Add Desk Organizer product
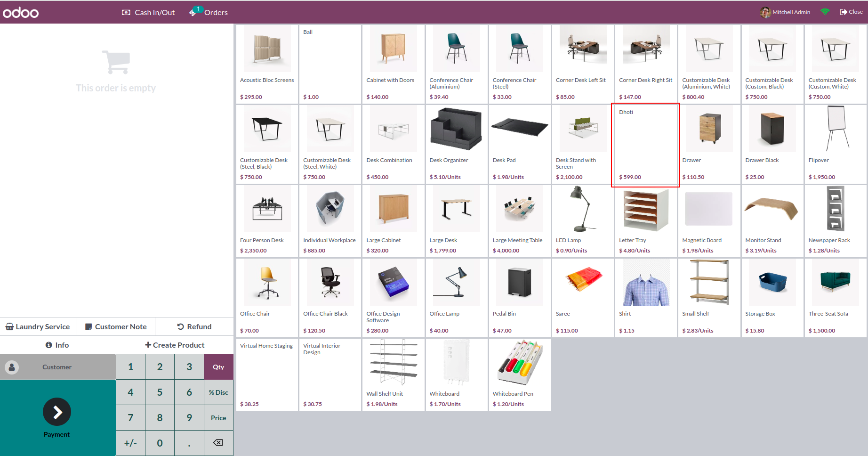The image size is (868, 456). 457,144
